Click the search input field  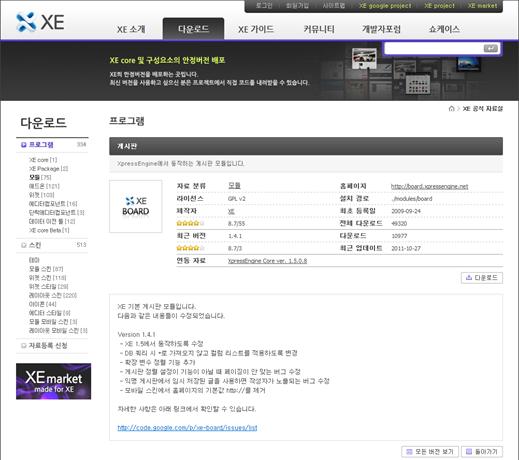pyautogui.click(x=434, y=48)
